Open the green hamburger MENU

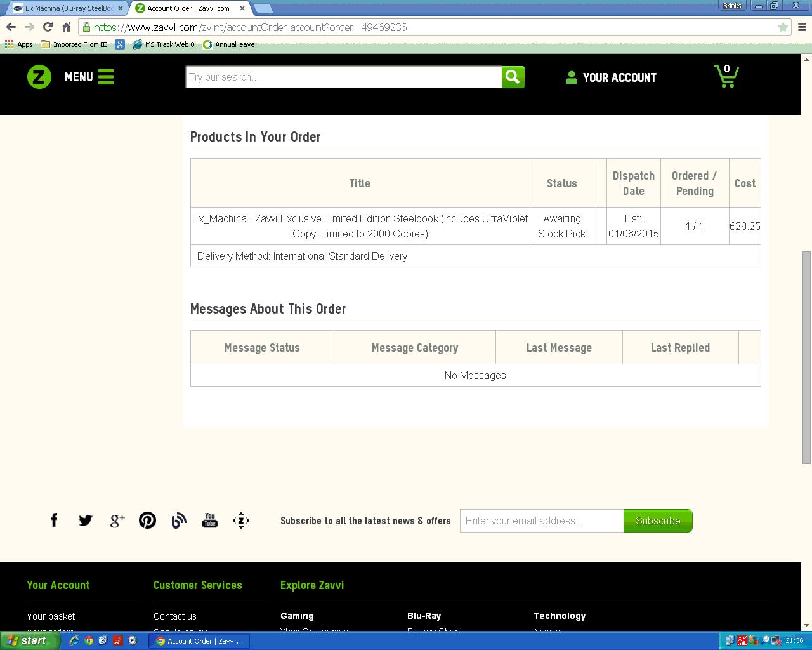tap(89, 77)
